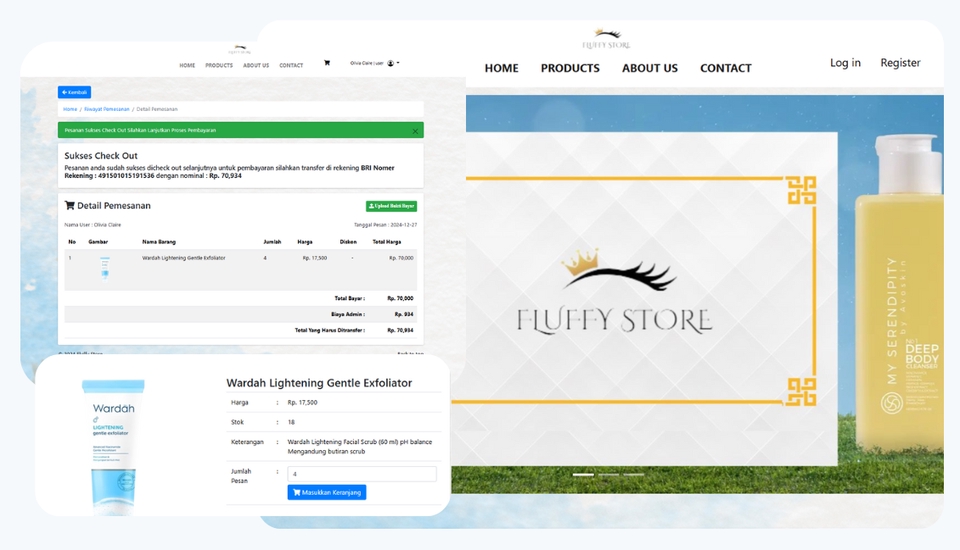Click the Masukkan Keranjang button
The height and width of the screenshot is (550, 960).
click(327, 492)
